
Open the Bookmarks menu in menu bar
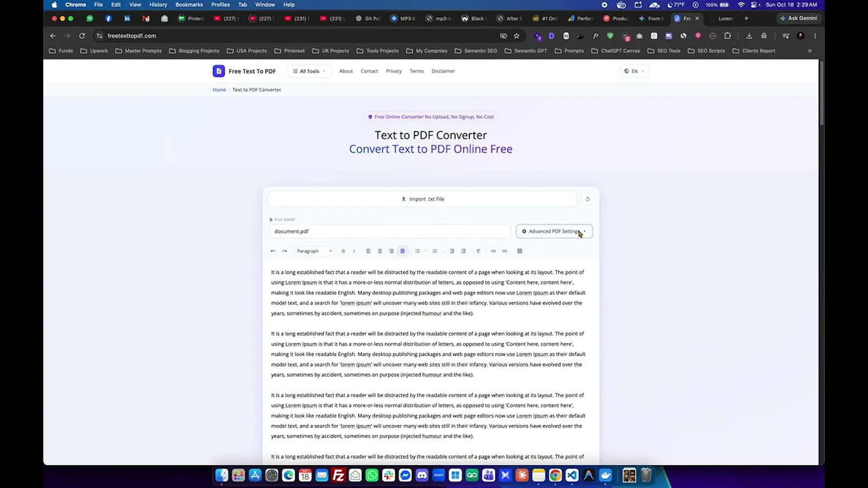[189, 5]
